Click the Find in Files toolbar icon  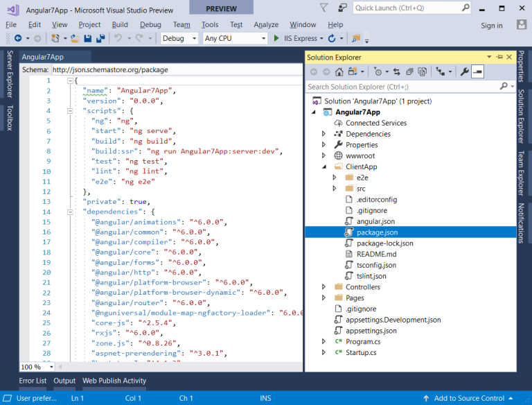click(x=356, y=38)
